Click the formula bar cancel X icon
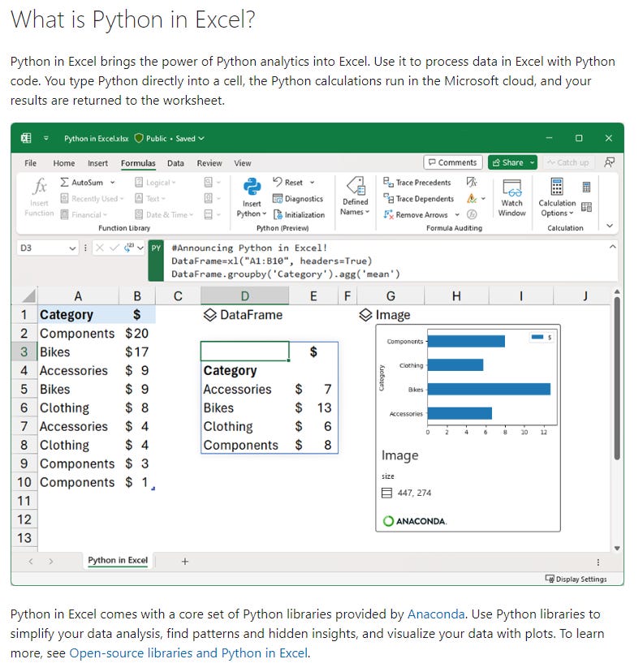The image size is (643, 672). pyautogui.click(x=99, y=248)
